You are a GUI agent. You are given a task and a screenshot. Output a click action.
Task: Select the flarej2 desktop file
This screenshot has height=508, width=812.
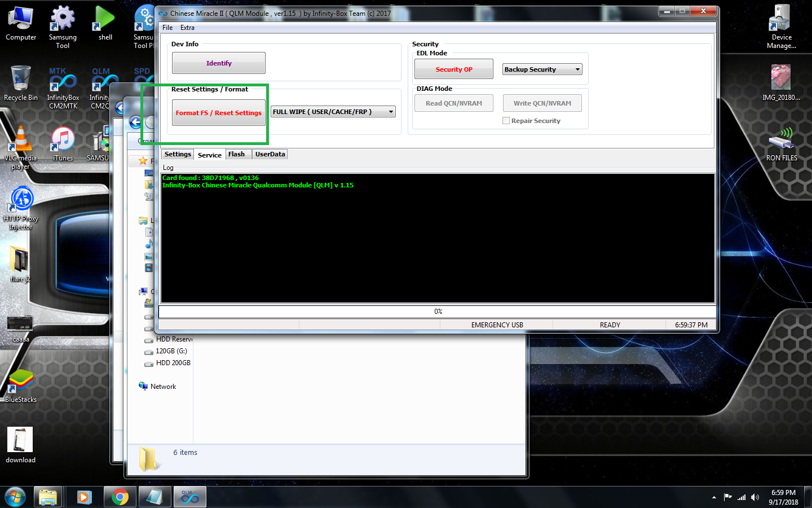click(20, 264)
